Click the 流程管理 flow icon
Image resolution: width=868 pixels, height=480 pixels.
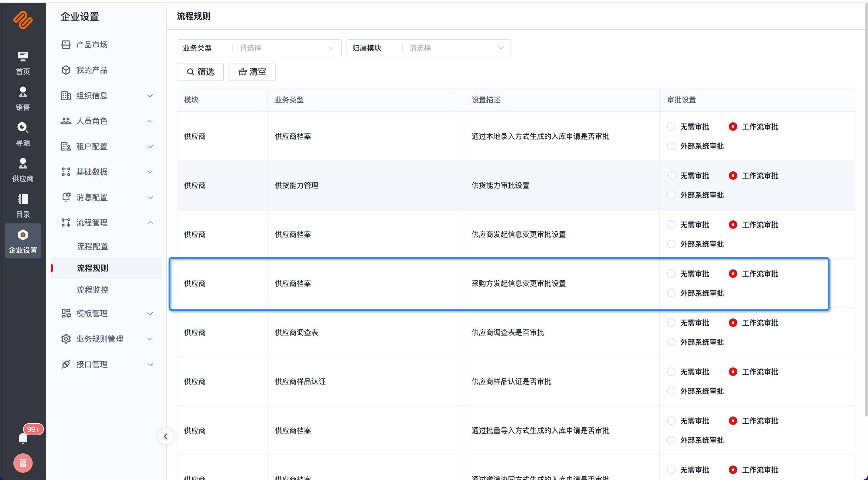(66, 223)
